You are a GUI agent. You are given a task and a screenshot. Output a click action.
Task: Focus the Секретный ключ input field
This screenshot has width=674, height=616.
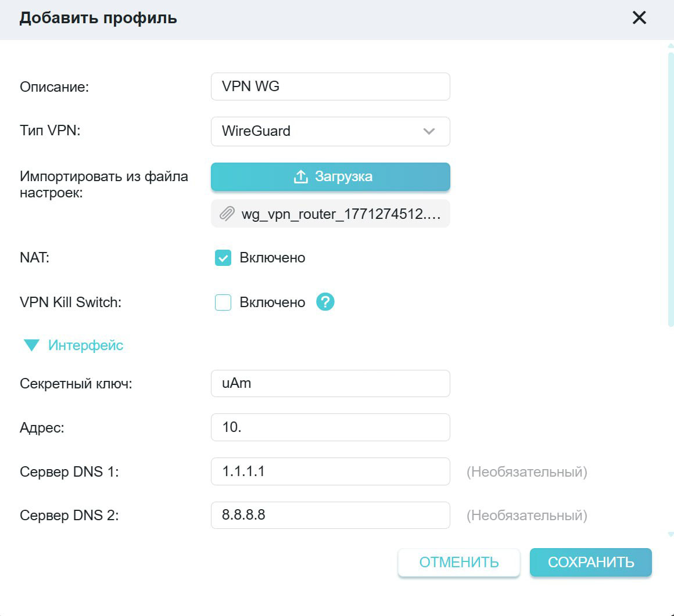pyautogui.click(x=330, y=383)
